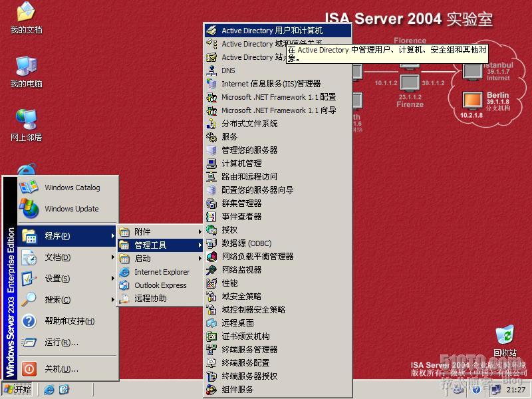Click the 组件服务 icon

coord(211,390)
